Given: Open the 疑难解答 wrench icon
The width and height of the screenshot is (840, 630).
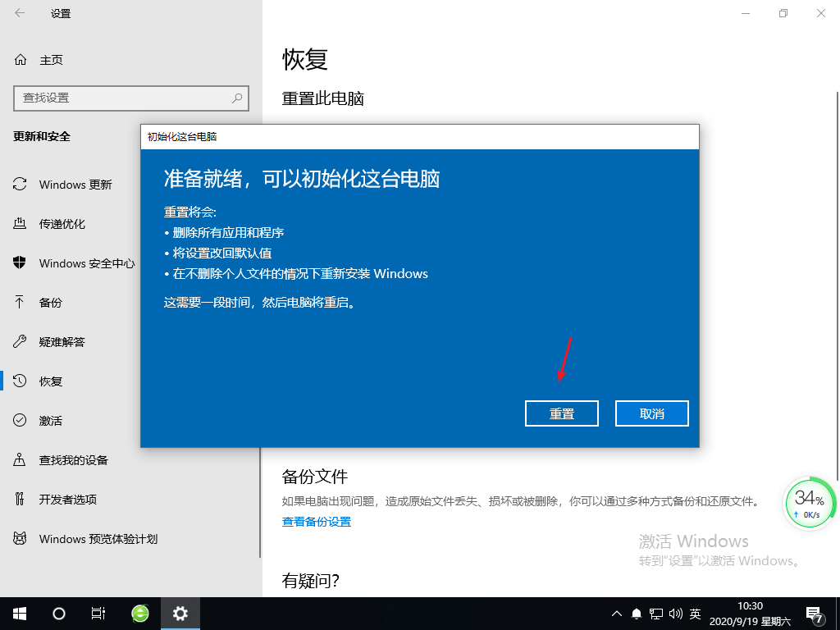Looking at the screenshot, I should pos(21,342).
